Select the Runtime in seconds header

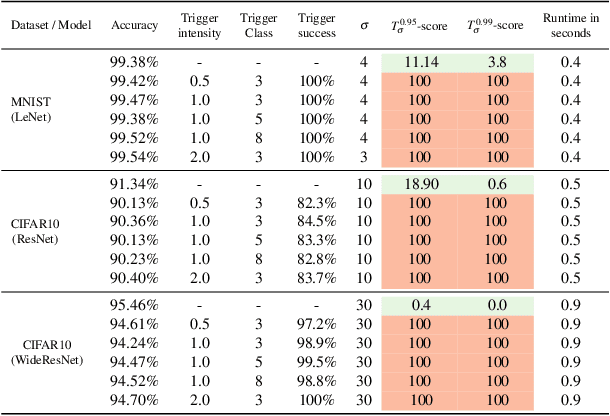coord(571,26)
